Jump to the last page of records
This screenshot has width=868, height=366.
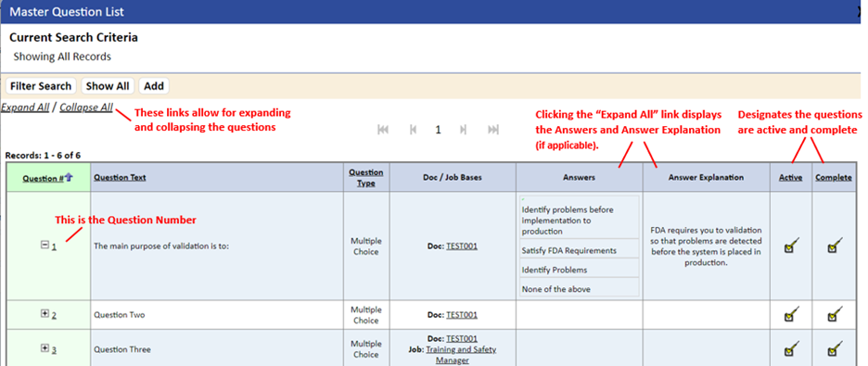point(493,130)
